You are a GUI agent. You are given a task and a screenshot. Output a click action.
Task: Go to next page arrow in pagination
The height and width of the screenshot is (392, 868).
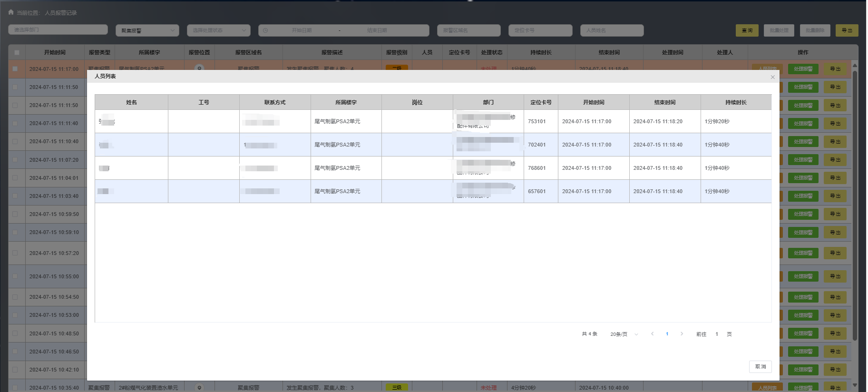682,334
